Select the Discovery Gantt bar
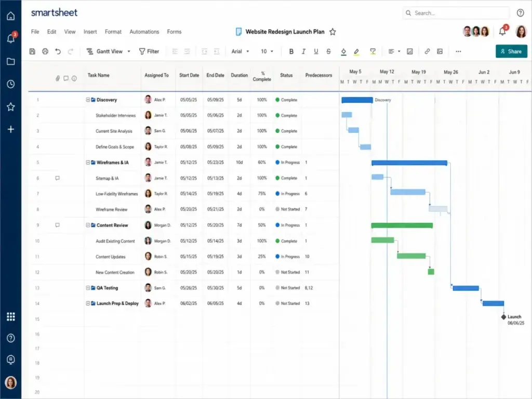 357,100
